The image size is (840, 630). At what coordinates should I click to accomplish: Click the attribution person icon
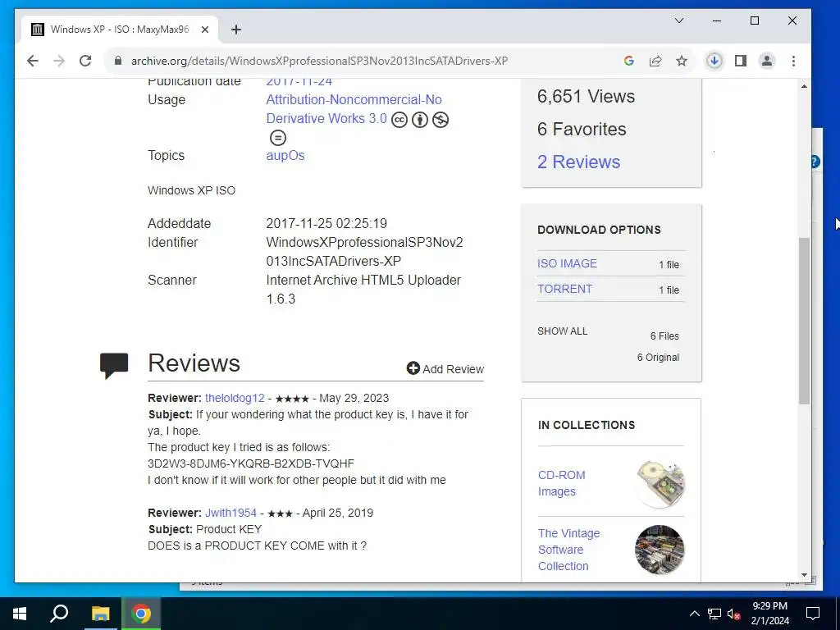(420, 120)
